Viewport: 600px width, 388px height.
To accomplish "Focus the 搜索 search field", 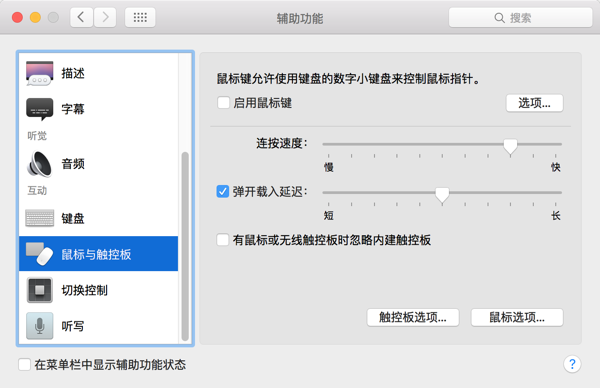I will tap(520, 18).
